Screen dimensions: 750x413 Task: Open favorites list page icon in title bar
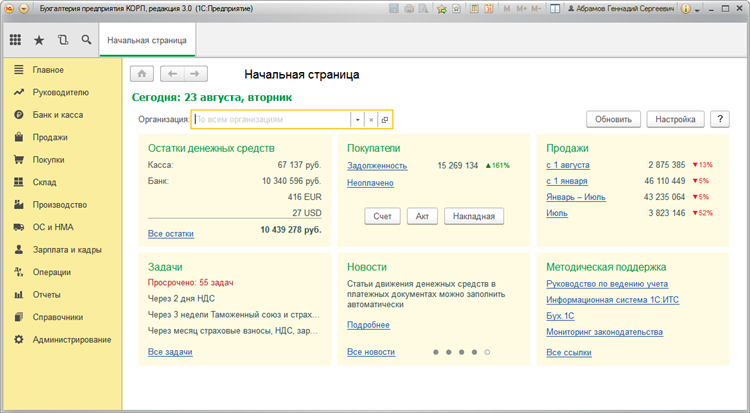pos(456,9)
